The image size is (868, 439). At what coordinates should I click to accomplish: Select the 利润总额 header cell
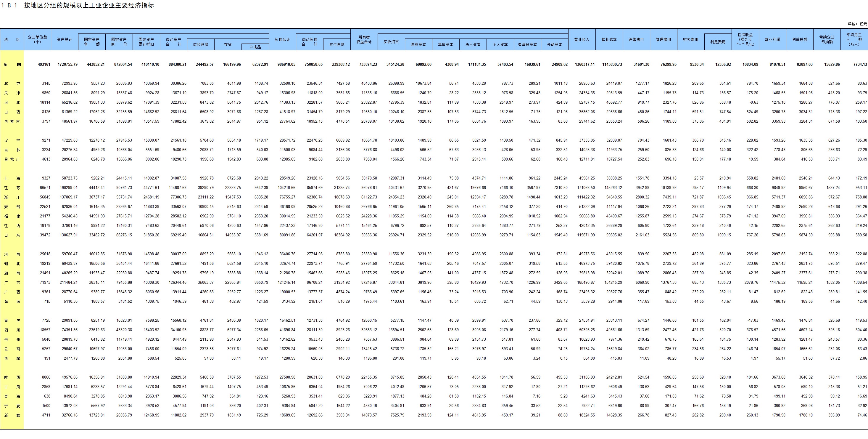[799, 39]
